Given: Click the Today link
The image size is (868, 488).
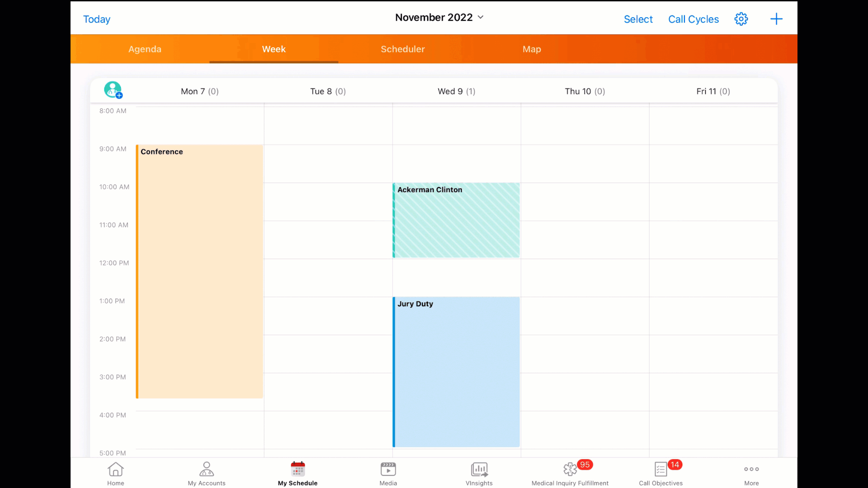Looking at the screenshot, I should tap(97, 19).
